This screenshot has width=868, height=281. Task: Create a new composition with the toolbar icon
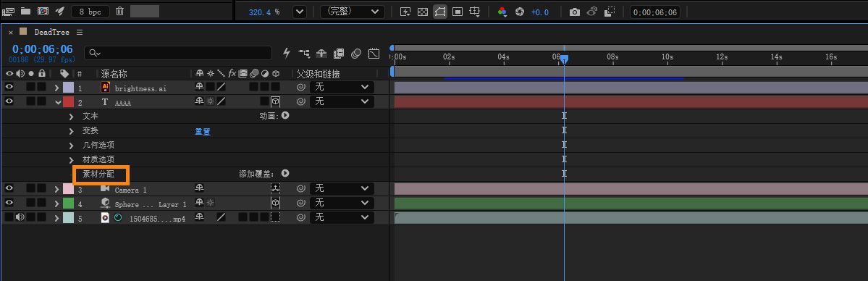(x=43, y=11)
